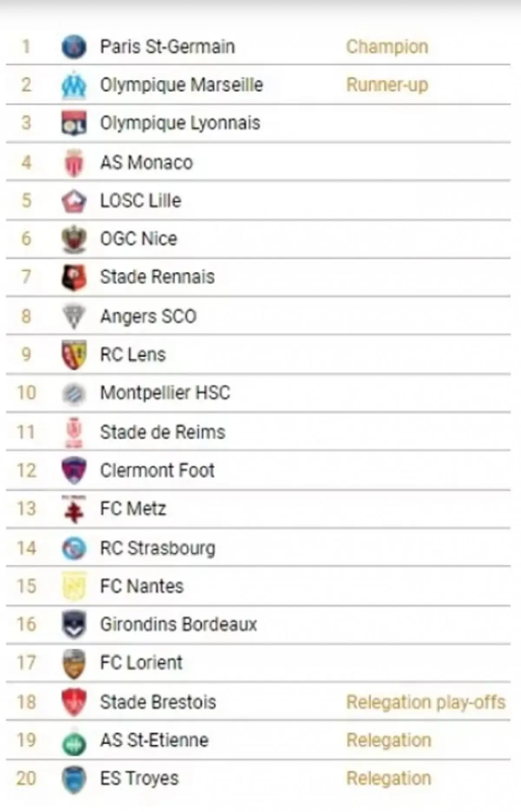
Task: Select the RC Lens shield crest
Action: 74,355
